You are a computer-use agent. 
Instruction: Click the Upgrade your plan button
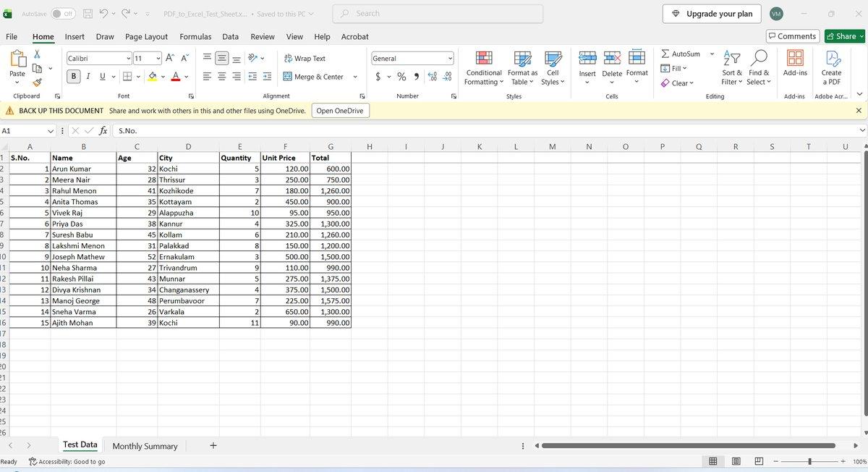pos(712,14)
